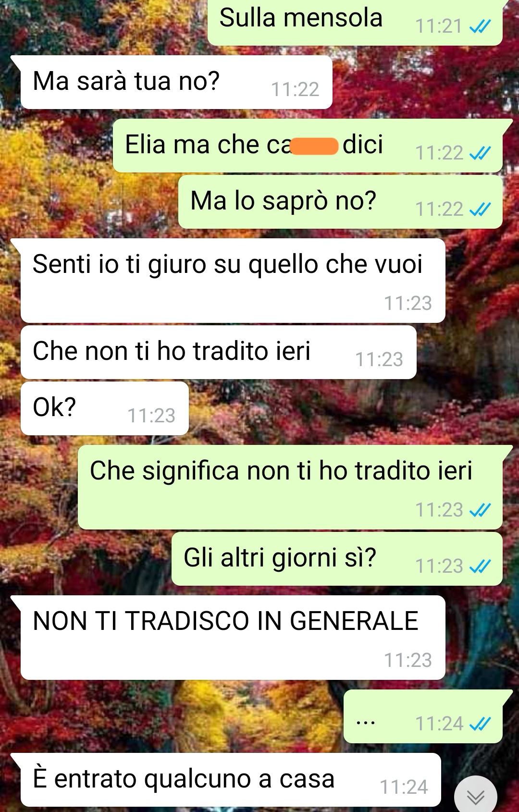Tap read ticks beside 'Gli altri giorni sì?'
The width and height of the screenshot is (519, 812).
coord(480,566)
